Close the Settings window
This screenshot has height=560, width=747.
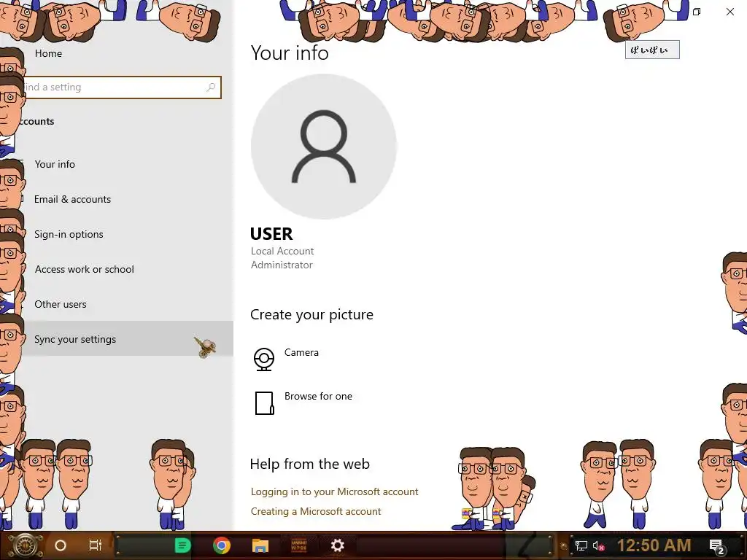tap(729, 12)
